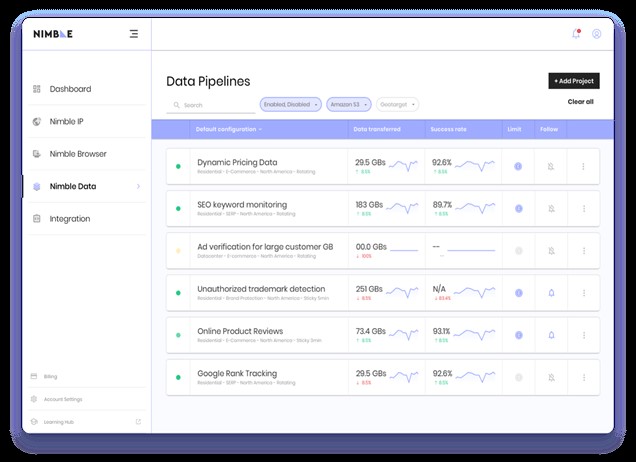636x462 pixels.
Task: Open more options for Ad verification row
Action: [584, 251]
